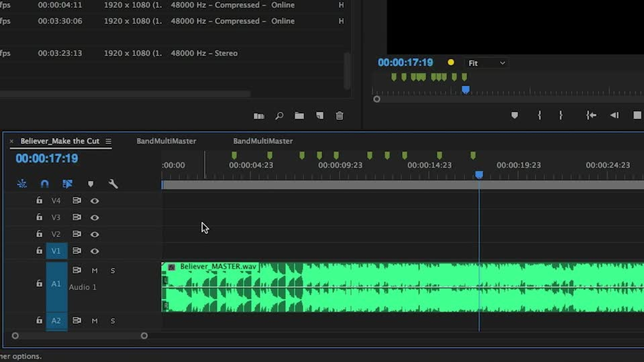Open automate to sequence icon in Project panel
The width and height of the screenshot is (644, 362).
[x=259, y=116]
